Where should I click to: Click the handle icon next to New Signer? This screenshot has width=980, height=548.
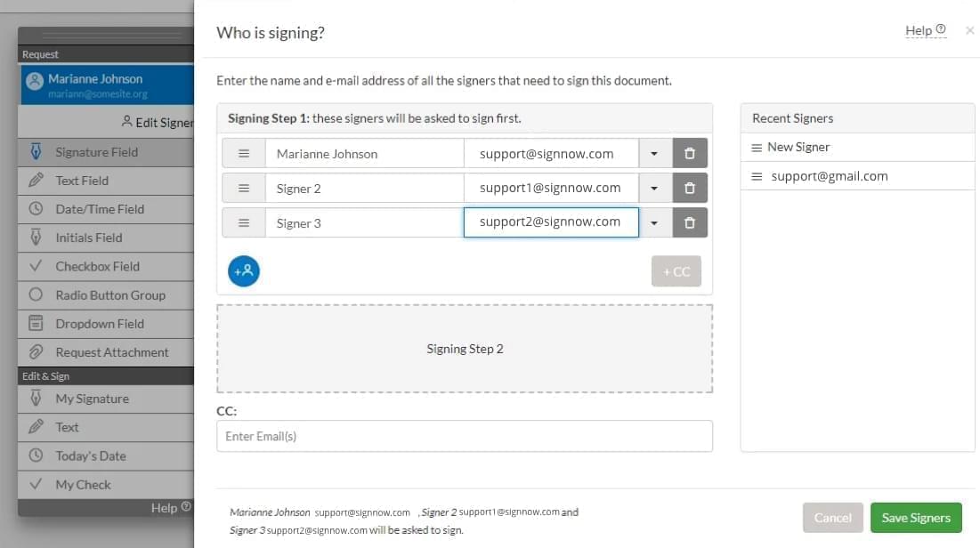pyautogui.click(x=757, y=148)
